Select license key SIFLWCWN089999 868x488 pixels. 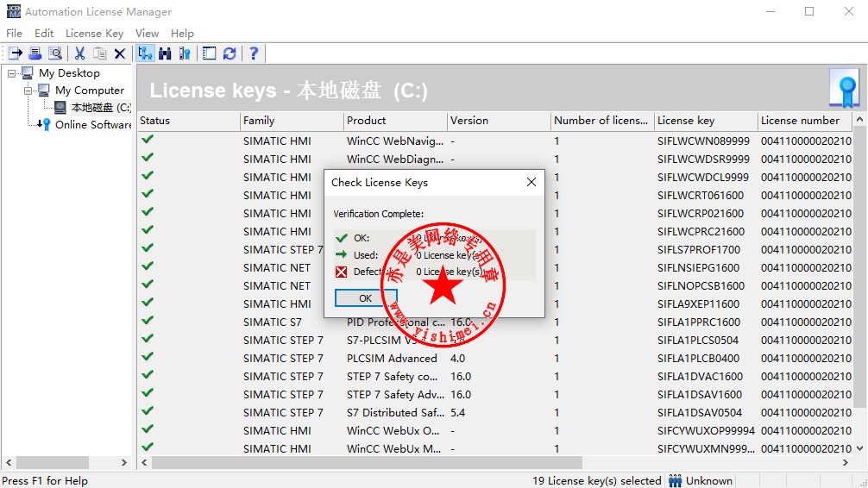[703, 141]
